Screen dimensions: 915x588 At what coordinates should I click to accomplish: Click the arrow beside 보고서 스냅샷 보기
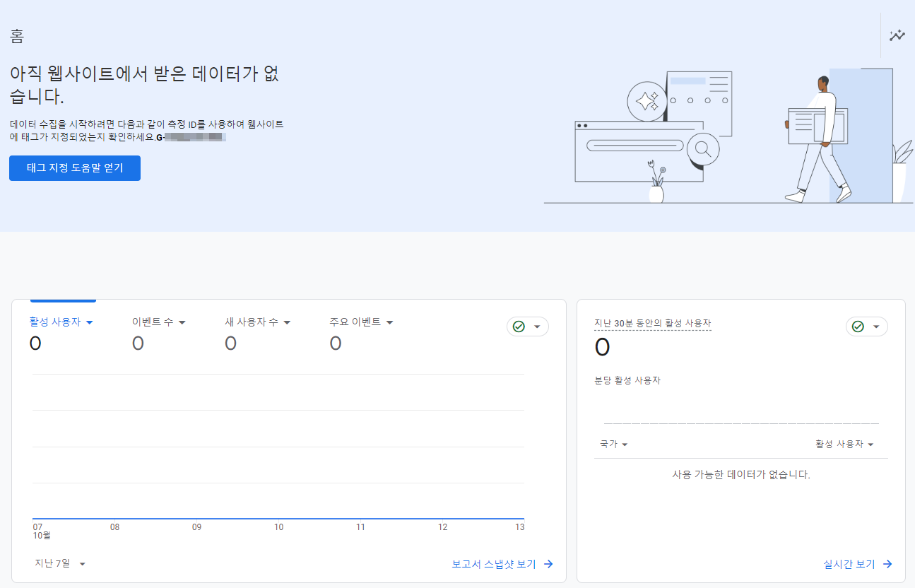pyautogui.click(x=548, y=564)
